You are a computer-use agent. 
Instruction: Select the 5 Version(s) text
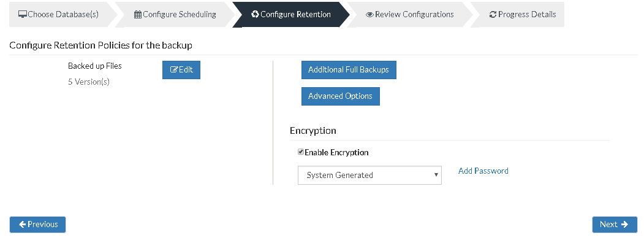click(89, 82)
